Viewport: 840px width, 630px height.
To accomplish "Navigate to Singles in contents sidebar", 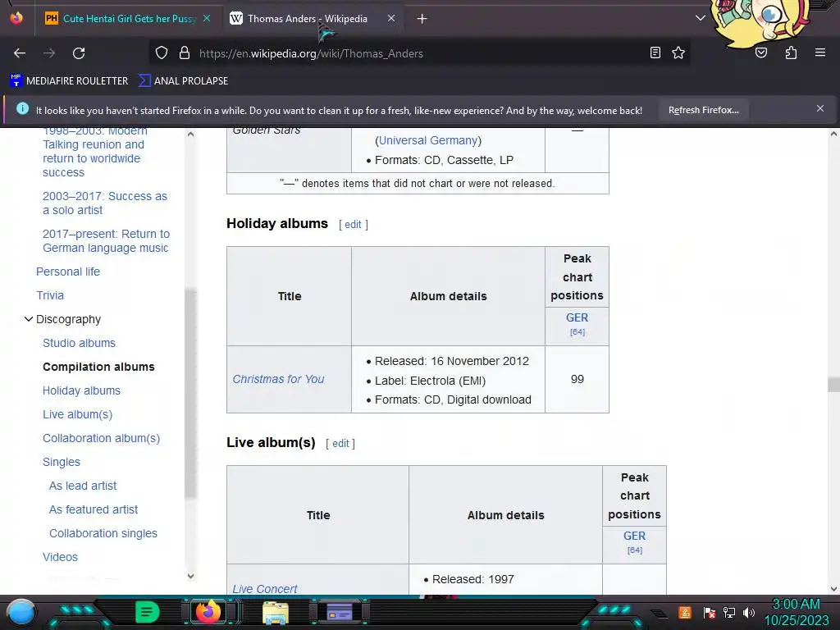I will (x=61, y=462).
